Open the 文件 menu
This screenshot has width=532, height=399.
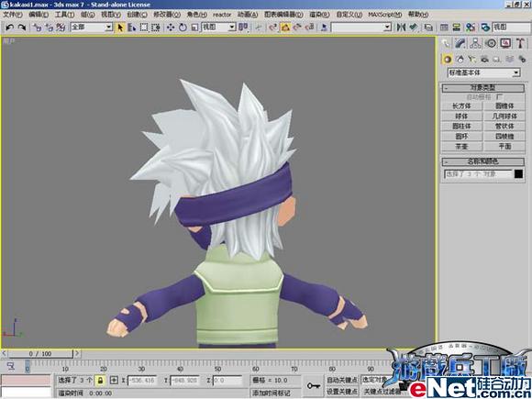click(13, 15)
